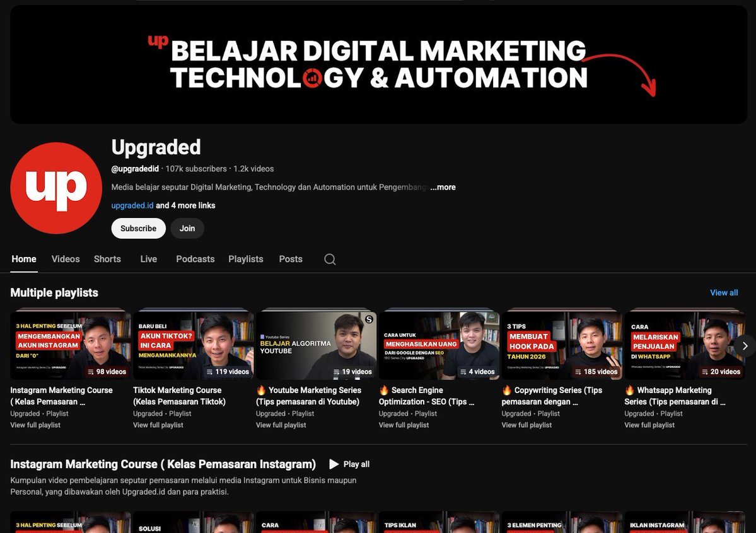
Task: View full playlist for Whatsapp Marketing Series
Action: pos(649,425)
